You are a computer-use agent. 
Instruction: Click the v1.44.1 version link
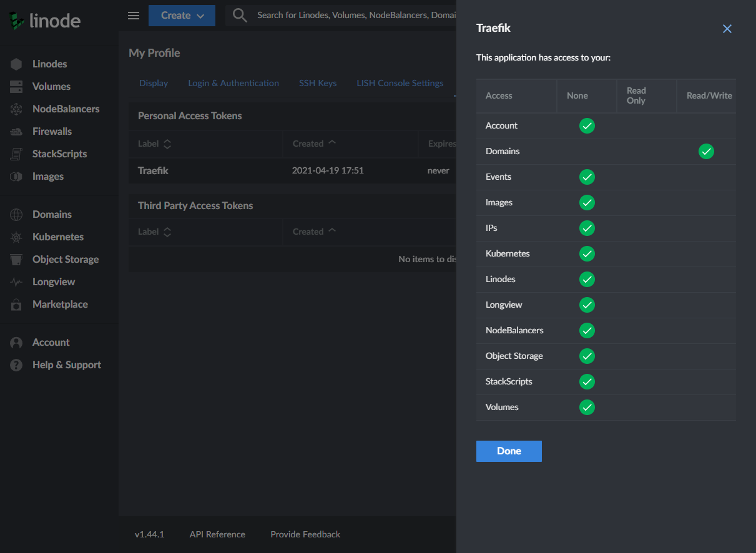(149, 534)
